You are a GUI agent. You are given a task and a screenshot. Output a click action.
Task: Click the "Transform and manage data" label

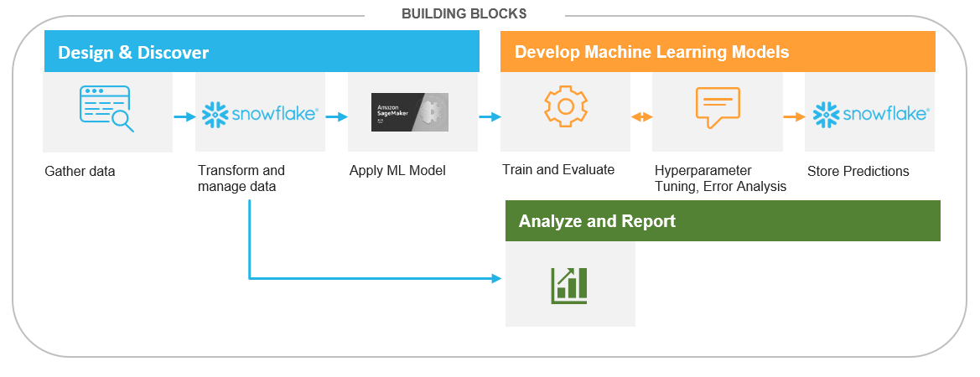[x=241, y=178]
